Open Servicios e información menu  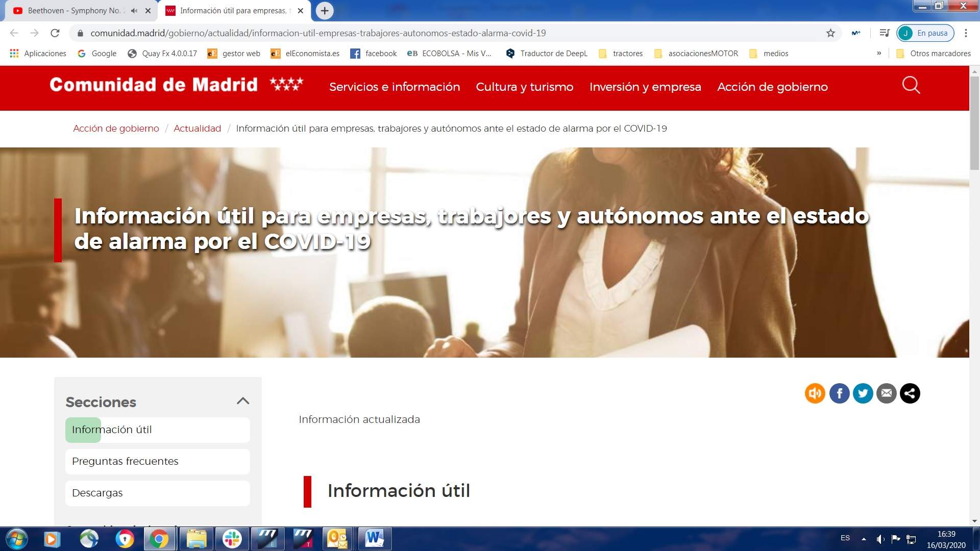pyautogui.click(x=395, y=87)
